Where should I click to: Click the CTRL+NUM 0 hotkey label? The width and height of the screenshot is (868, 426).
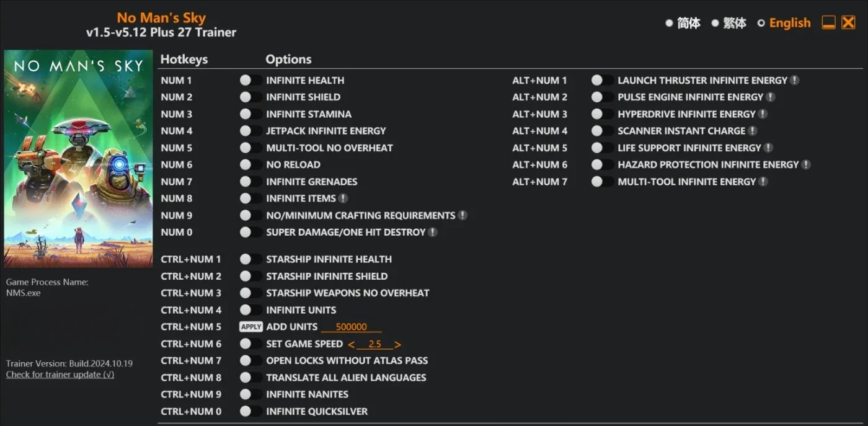coord(191,411)
